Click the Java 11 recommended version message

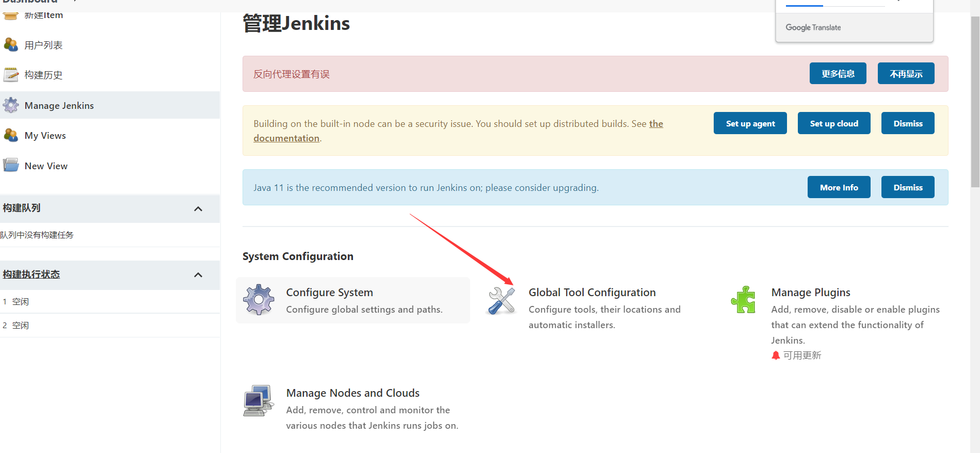point(426,188)
